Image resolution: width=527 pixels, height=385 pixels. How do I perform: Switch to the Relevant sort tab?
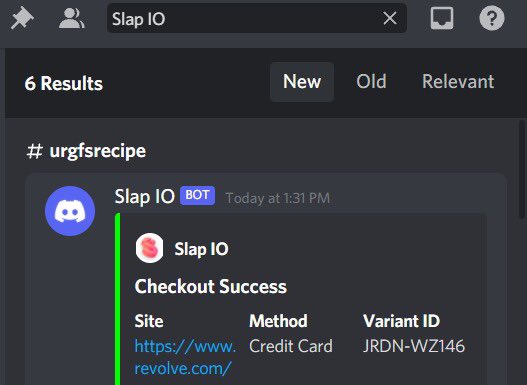458,82
